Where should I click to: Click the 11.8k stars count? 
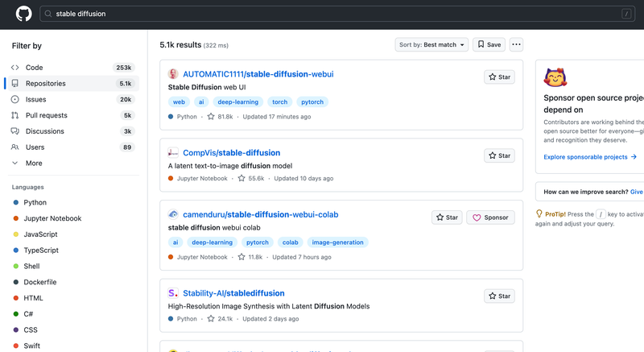click(250, 257)
